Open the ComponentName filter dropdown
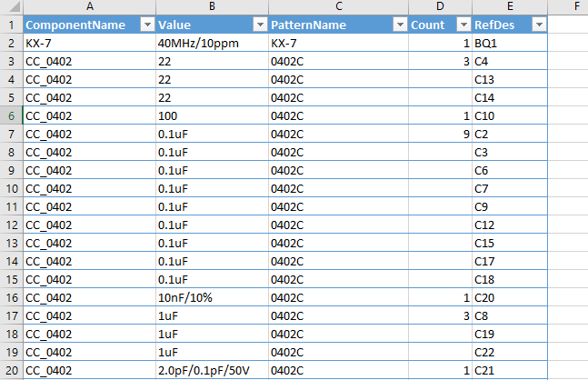 click(x=148, y=25)
